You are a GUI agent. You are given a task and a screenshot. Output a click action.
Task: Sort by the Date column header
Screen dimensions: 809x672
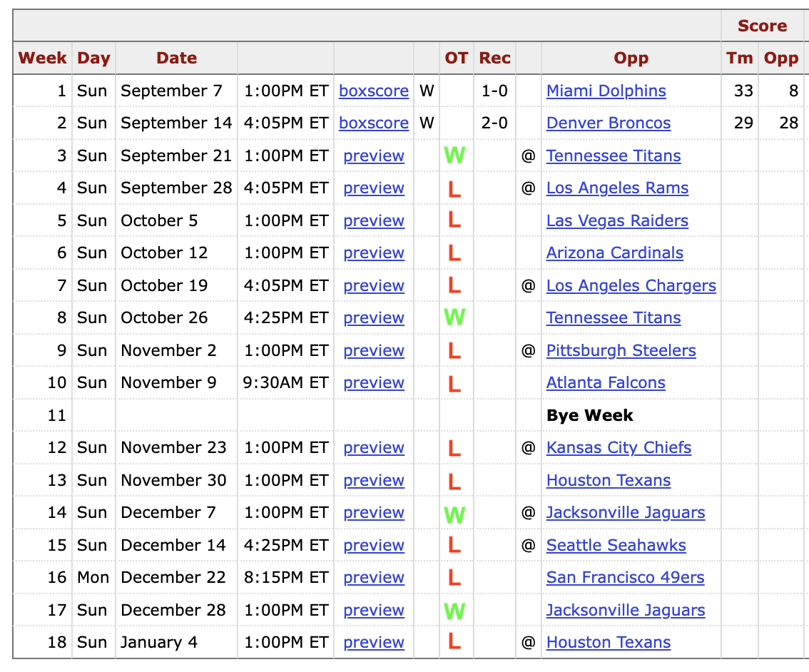click(x=176, y=58)
